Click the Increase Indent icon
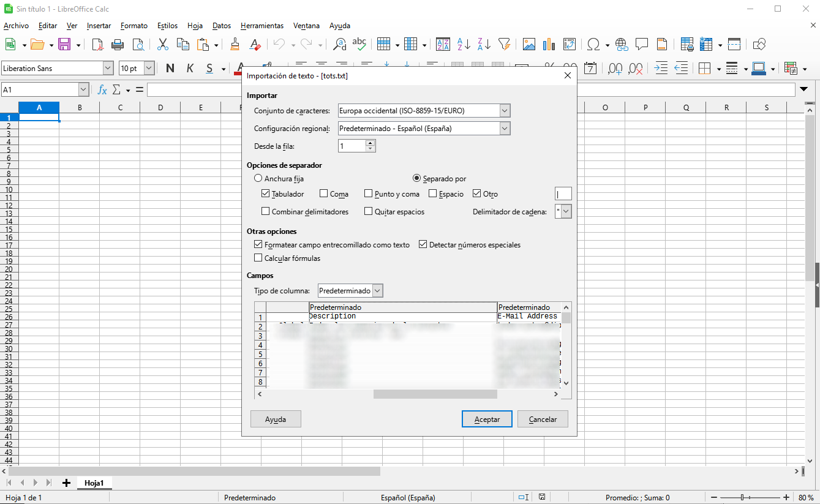Viewport: 820px width, 504px height. coord(661,68)
